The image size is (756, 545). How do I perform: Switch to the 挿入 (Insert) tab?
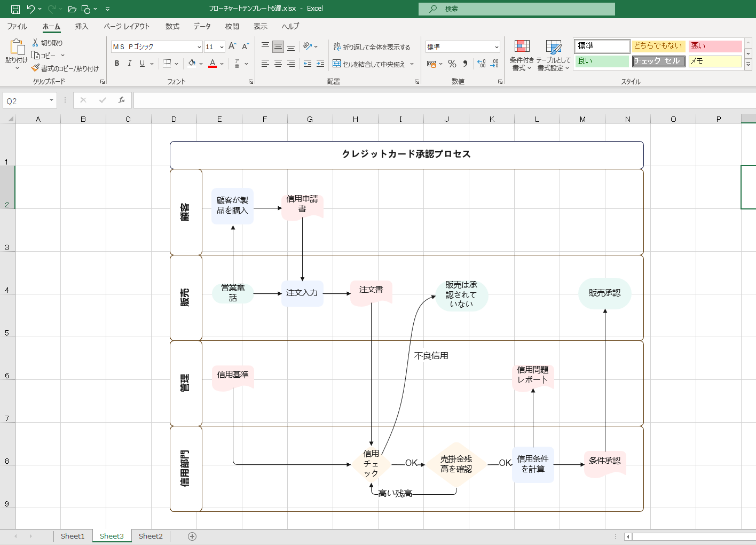click(x=81, y=26)
